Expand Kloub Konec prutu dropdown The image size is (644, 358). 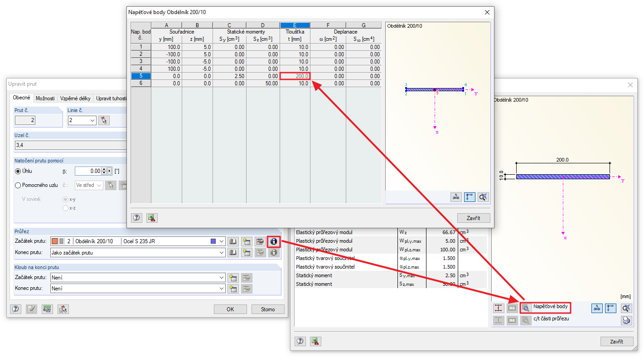221,289
